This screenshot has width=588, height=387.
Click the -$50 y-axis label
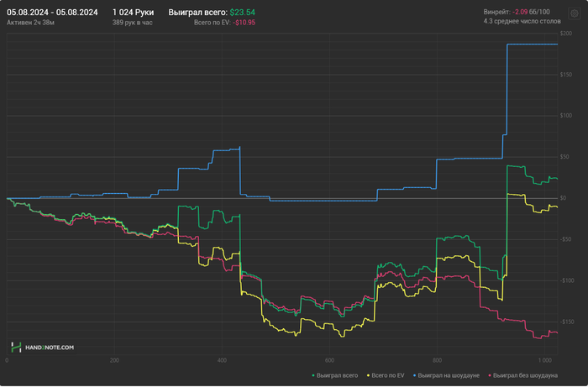565,239
